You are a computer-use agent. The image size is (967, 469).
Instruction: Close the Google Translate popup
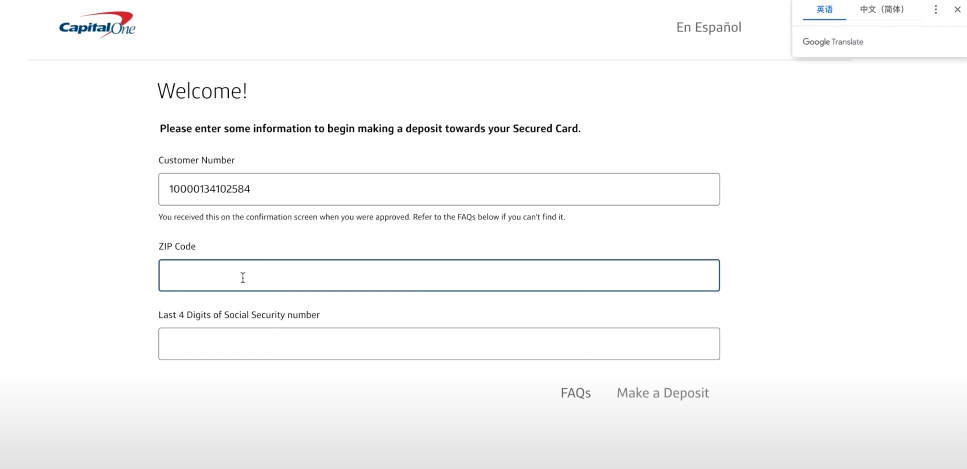(957, 9)
